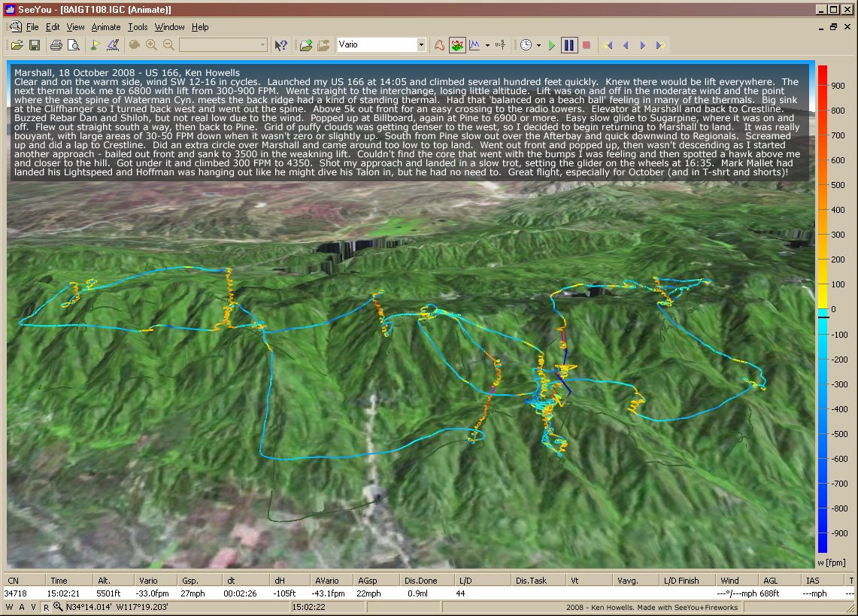Open the barogram graph dropdown arrow

click(x=487, y=45)
